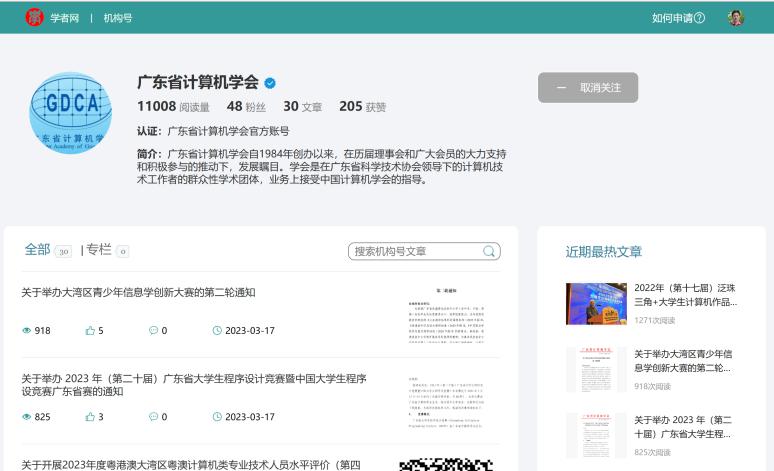
Task: Open the 如何申请 help link
Action: (678, 18)
